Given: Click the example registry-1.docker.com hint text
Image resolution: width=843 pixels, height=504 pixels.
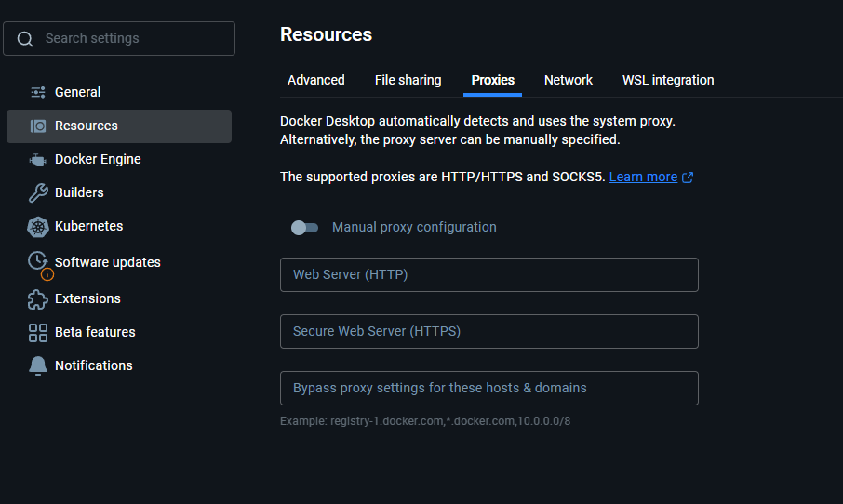Looking at the screenshot, I should click(x=425, y=421).
